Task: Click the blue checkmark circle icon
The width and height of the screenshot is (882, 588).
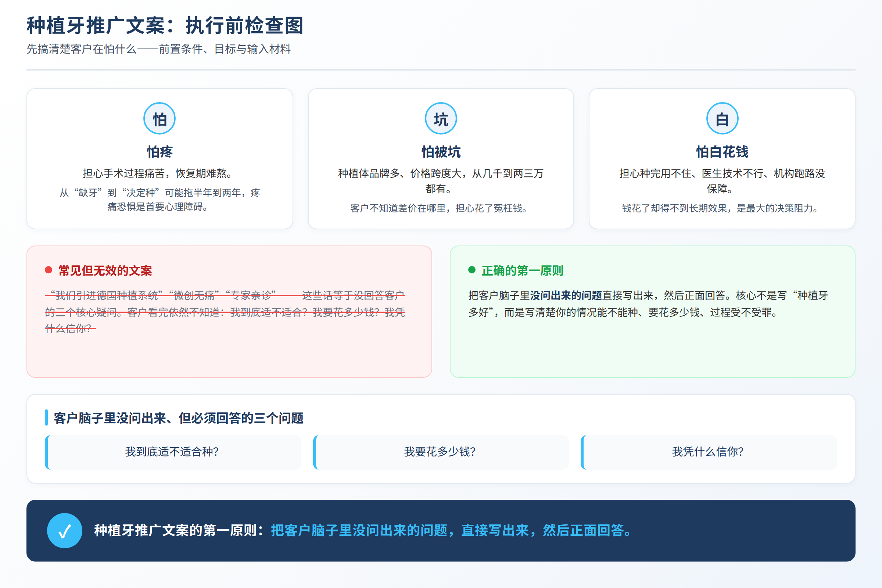Action: pos(65,530)
